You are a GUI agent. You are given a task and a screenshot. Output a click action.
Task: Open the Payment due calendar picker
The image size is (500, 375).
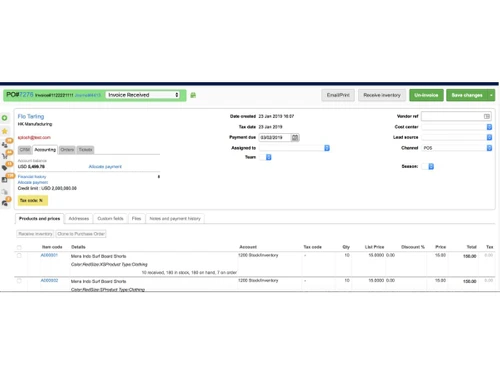(295, 137)
